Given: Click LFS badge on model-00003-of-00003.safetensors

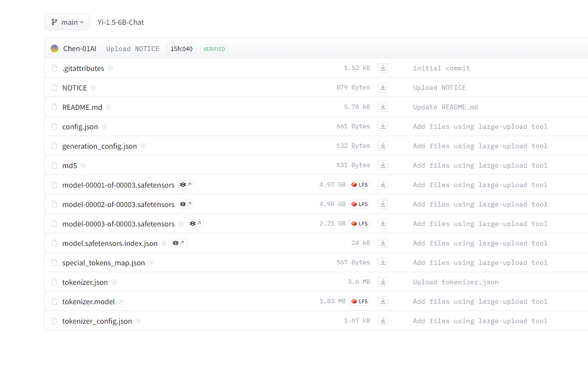Looking at the screenshot, I should [359, 224].
